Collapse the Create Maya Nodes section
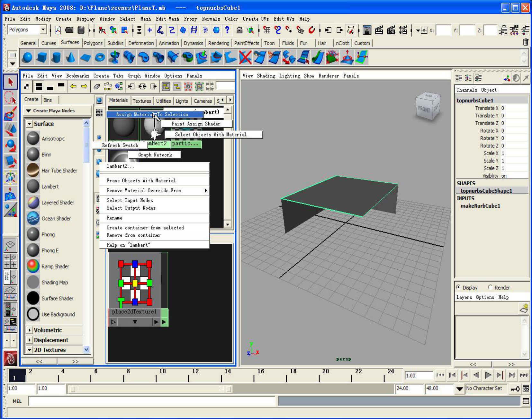This screenshot has height=419, width=532. (x=29, y=111)
